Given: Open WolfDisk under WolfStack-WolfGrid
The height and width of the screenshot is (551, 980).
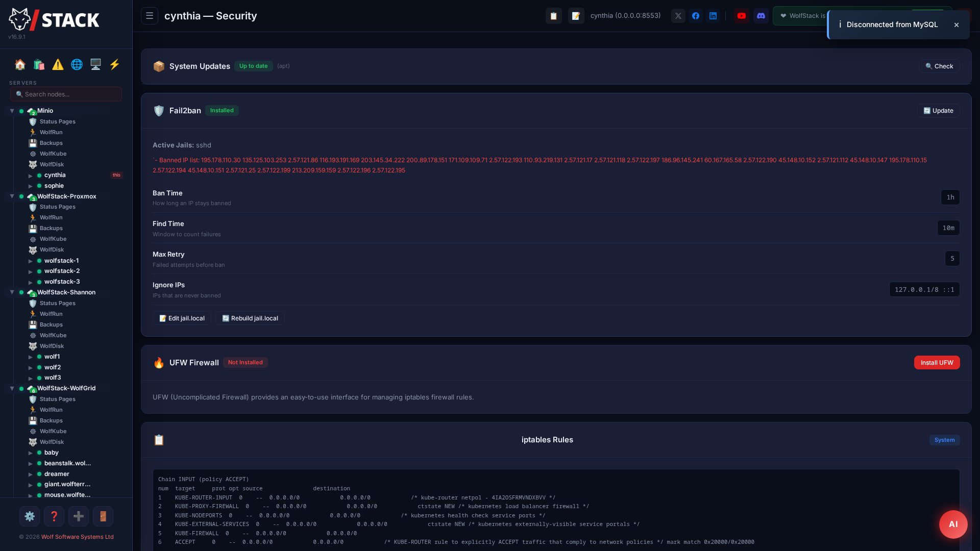Looking at the screenshot, I should tap(52, 442).
